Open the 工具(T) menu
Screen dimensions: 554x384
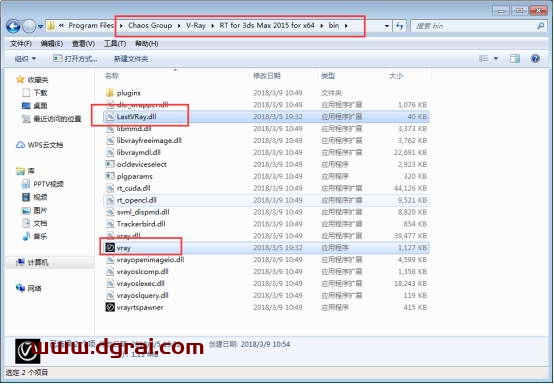[115, 43]
